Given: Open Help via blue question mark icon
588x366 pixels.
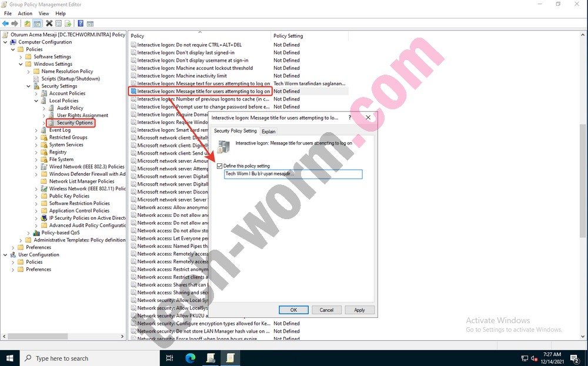Looking at the screenshot, I should [80, 23].
